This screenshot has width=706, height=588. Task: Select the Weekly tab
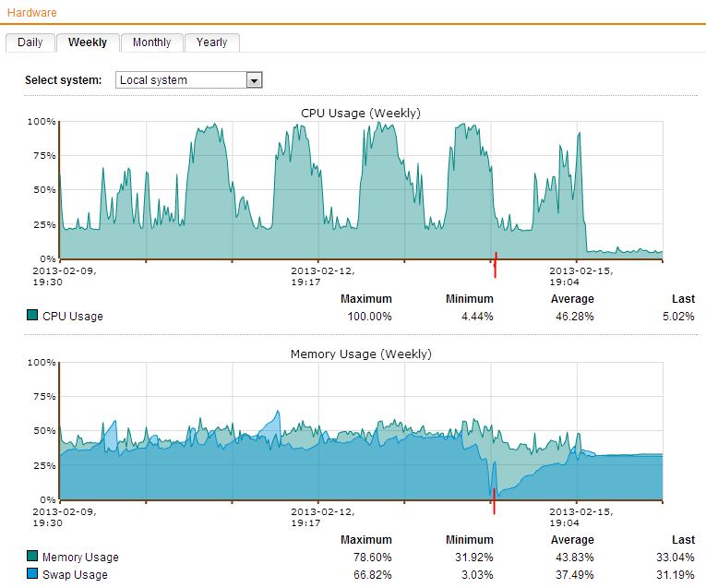point(88,42)
